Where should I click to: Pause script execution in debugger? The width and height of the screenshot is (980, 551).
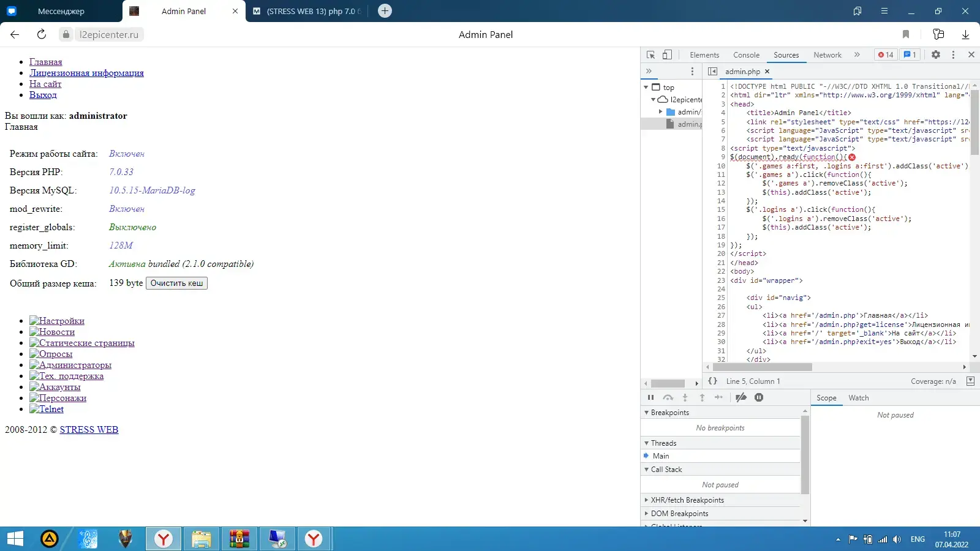pos(650,397)
